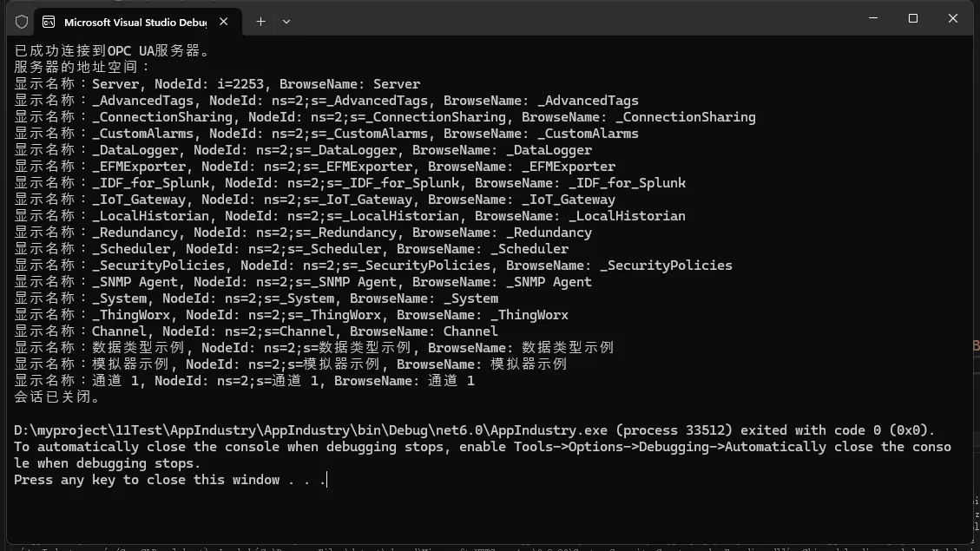Click the Server NodeId i=2253 output line
This screenshot has height=551, width=980.
point(217,84)
